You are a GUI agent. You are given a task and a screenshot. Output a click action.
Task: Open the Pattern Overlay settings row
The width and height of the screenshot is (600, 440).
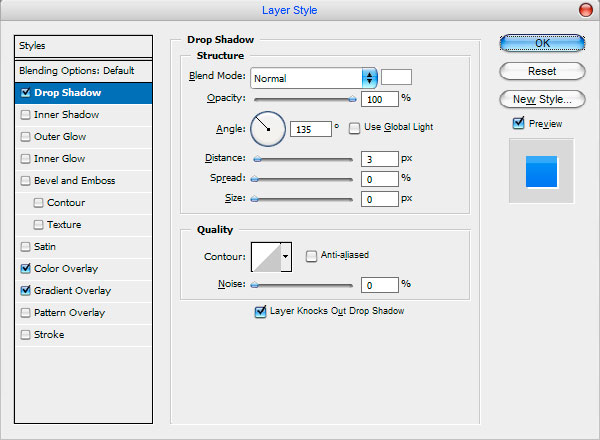click(x=83, y=313)
